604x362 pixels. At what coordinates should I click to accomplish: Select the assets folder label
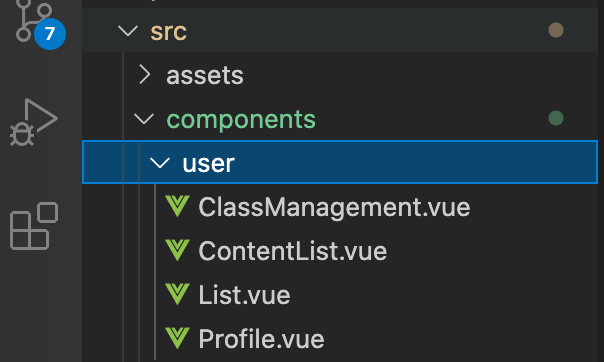(205, 75)
